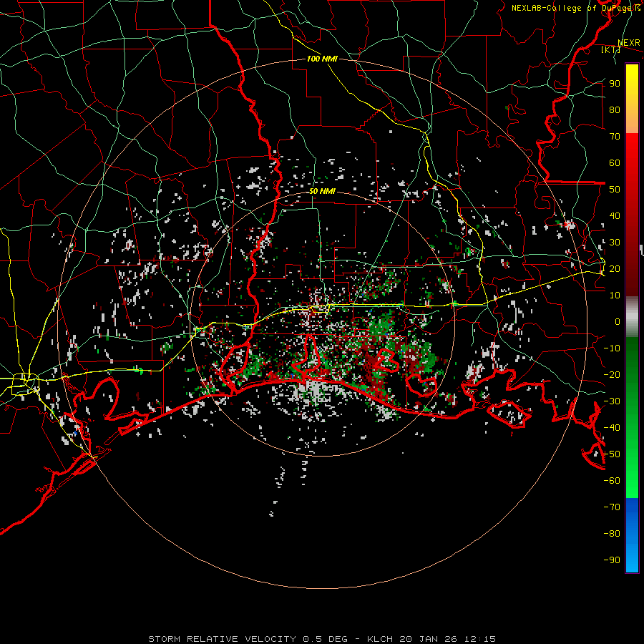This screenshot has width=644, height=644.
Task: Click the 40 value on the velocity scale
Action: (x=615, y=216)
